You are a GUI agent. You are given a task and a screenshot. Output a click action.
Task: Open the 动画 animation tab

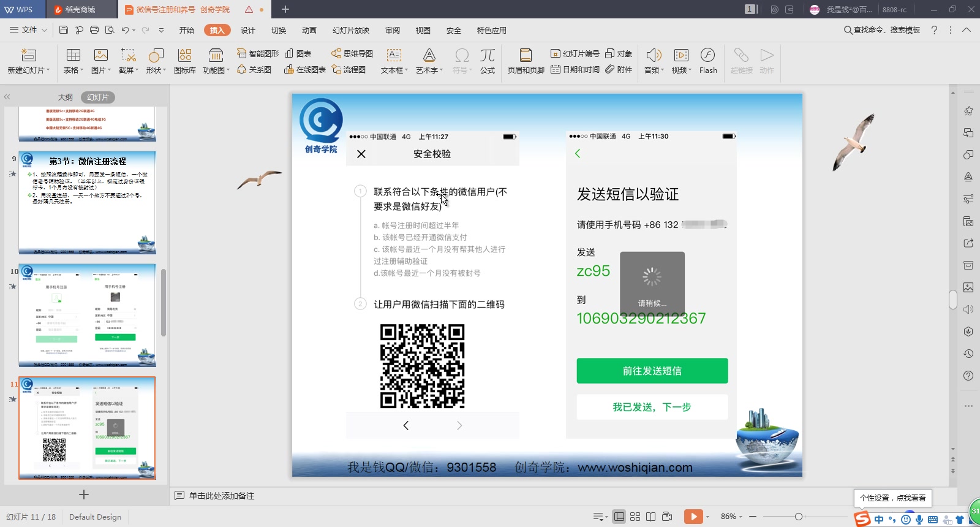pos(309,30)
